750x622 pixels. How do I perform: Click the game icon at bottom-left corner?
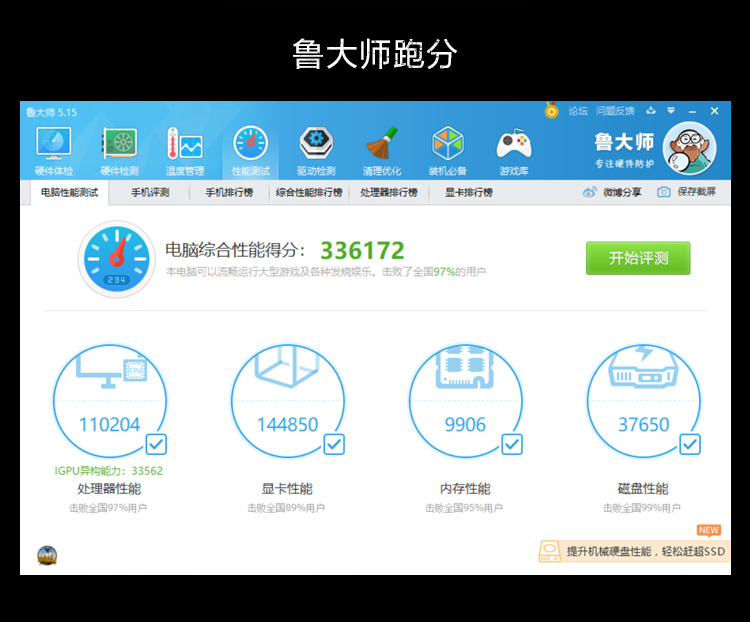pos(47,555)
